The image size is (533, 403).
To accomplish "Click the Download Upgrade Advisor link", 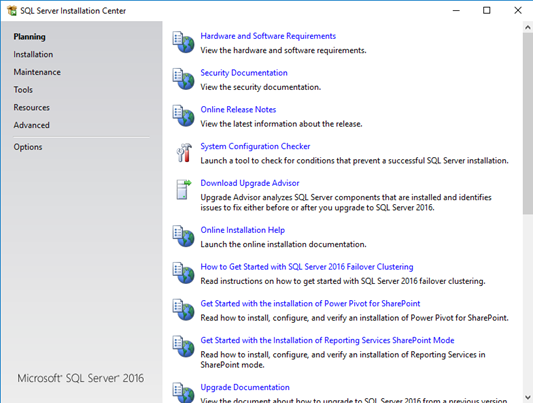I will coord(250,183).
